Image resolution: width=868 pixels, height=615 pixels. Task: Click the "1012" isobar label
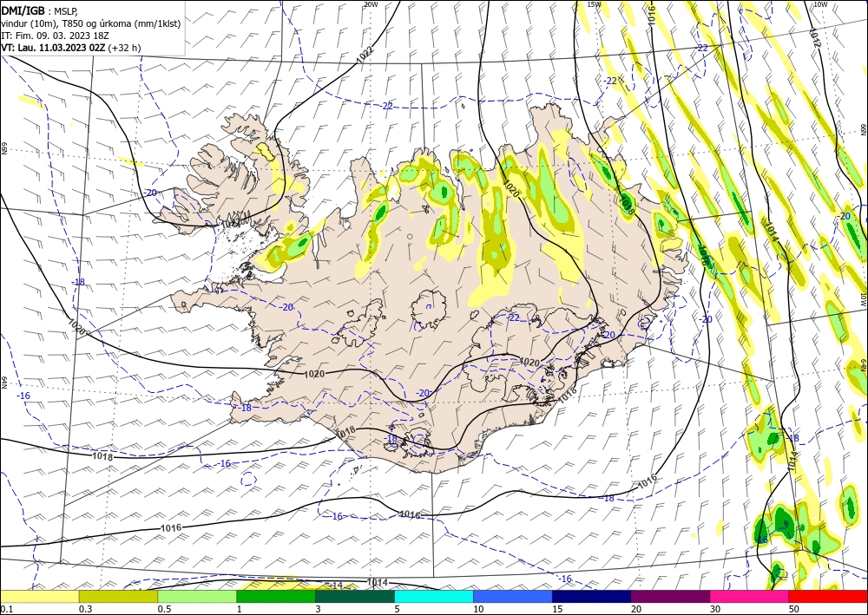(x=815, y=37)
